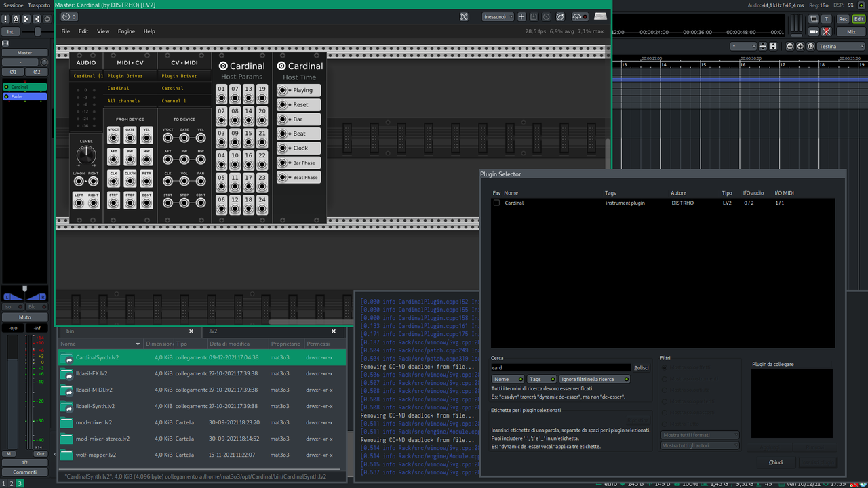Image resolution: width=868 pixels, height=488 pixels.
Task: Open the Mostra tutti i formati dropdown
Action: (700, 435)
